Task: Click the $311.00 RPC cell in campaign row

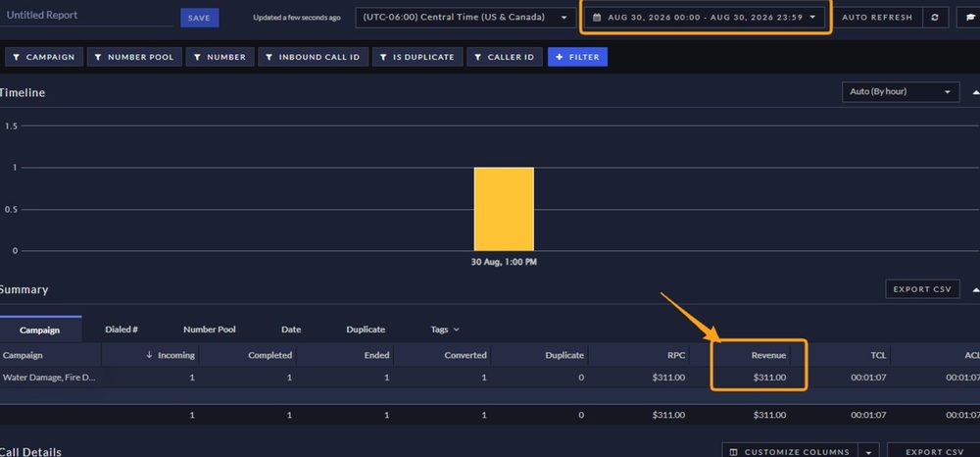Action: [x=668, y=378]
